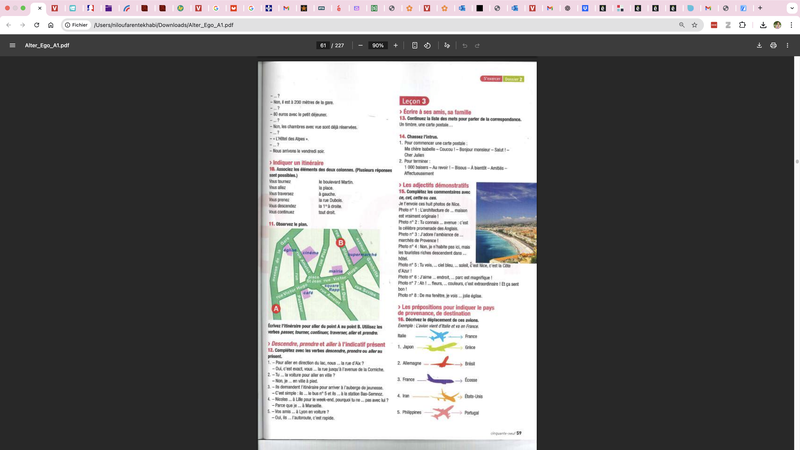
Task: Go back to previous page in browser
Action: coord(9,25)
